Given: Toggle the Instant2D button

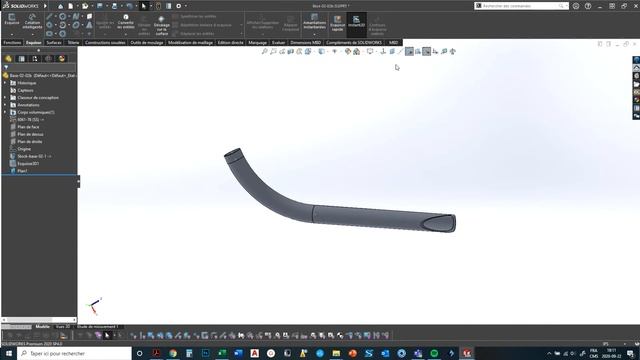Looking at the screenshot, I should click(x=356, y=22).
